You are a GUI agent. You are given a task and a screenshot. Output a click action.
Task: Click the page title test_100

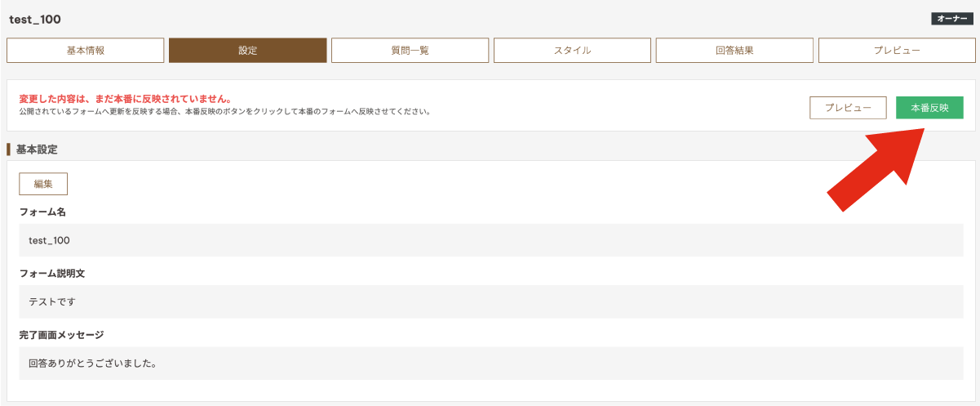tap(35, 19)
